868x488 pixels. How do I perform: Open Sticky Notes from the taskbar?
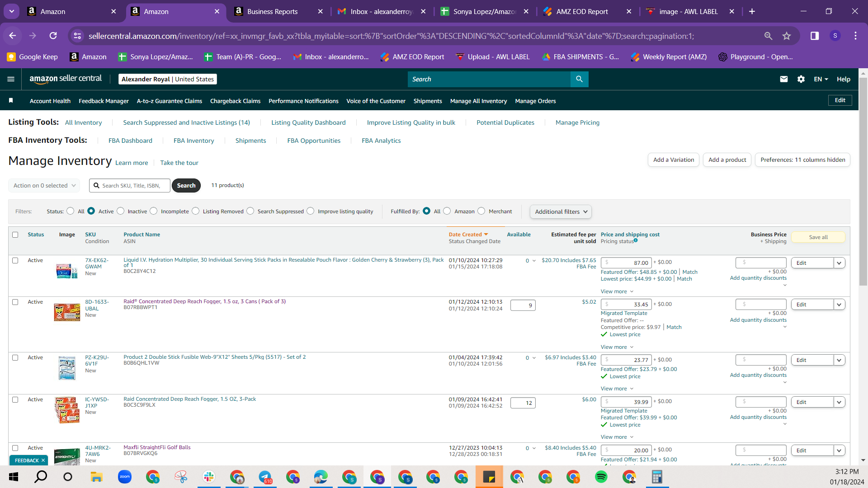click(x=489, y=477)
